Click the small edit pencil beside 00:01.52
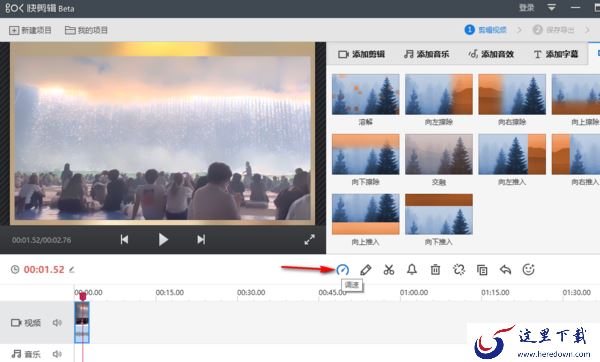 72,269
